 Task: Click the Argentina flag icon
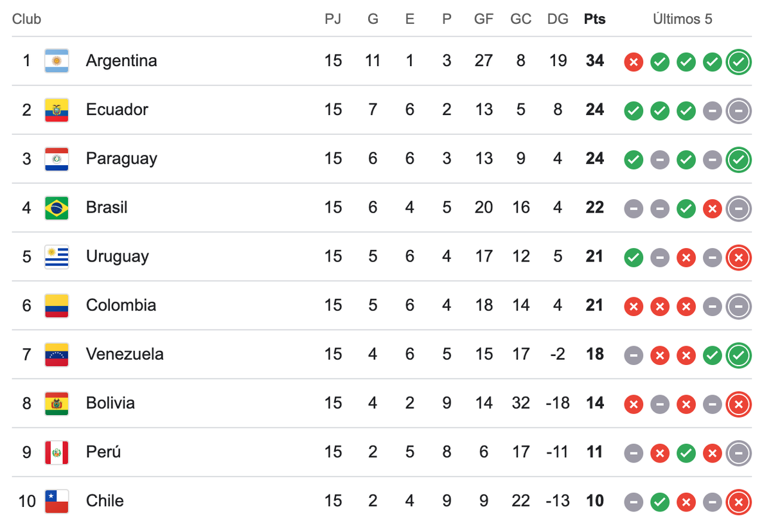[x=57, y=61]
